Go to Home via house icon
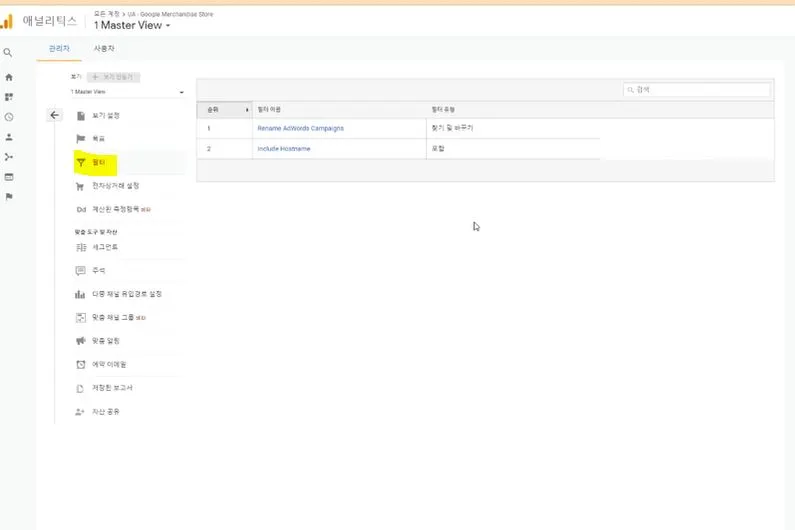This screenshot has height=530, width=795. 9,77
